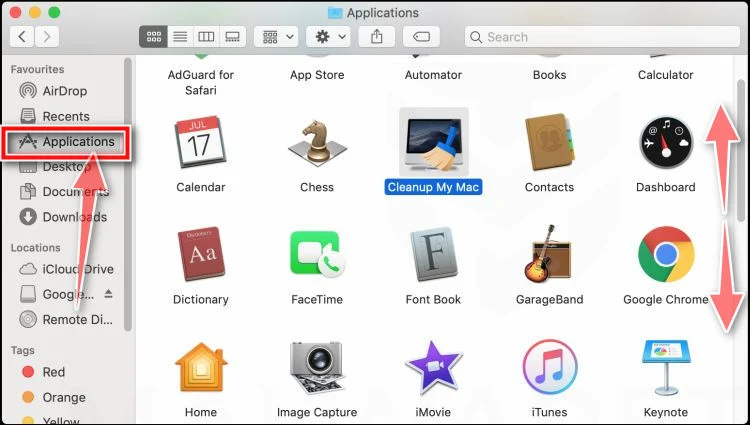
Task: Open Downloads in the sidebar
Action: click(x=63, y=217)
